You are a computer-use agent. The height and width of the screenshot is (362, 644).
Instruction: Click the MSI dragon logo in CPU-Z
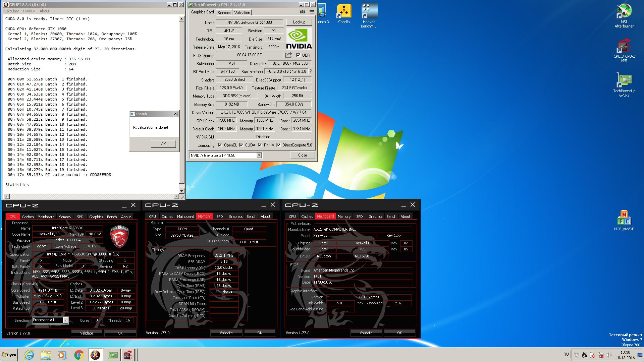click(119, 236)
